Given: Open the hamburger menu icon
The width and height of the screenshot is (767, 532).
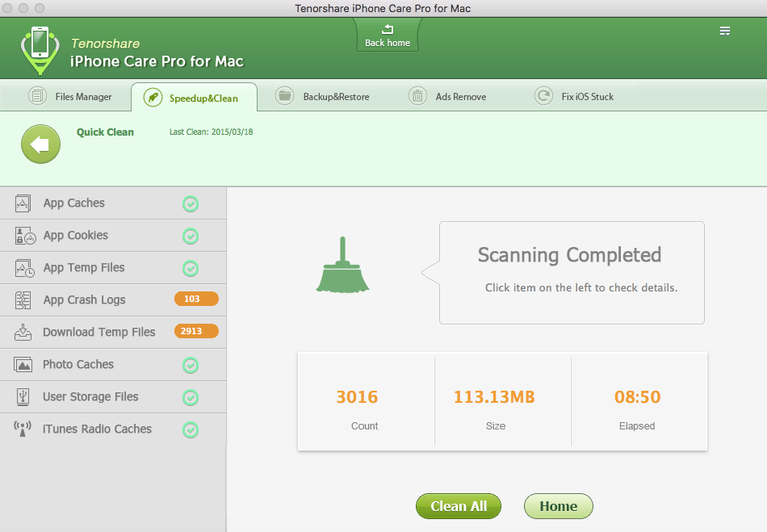Looking at the screenshot, I should (x=725, y=31).
